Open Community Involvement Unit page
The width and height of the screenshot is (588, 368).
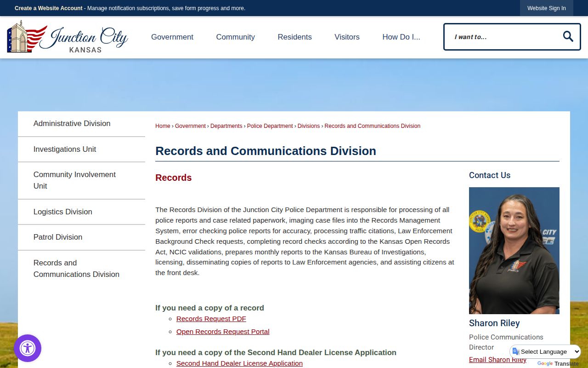(81, 180)
